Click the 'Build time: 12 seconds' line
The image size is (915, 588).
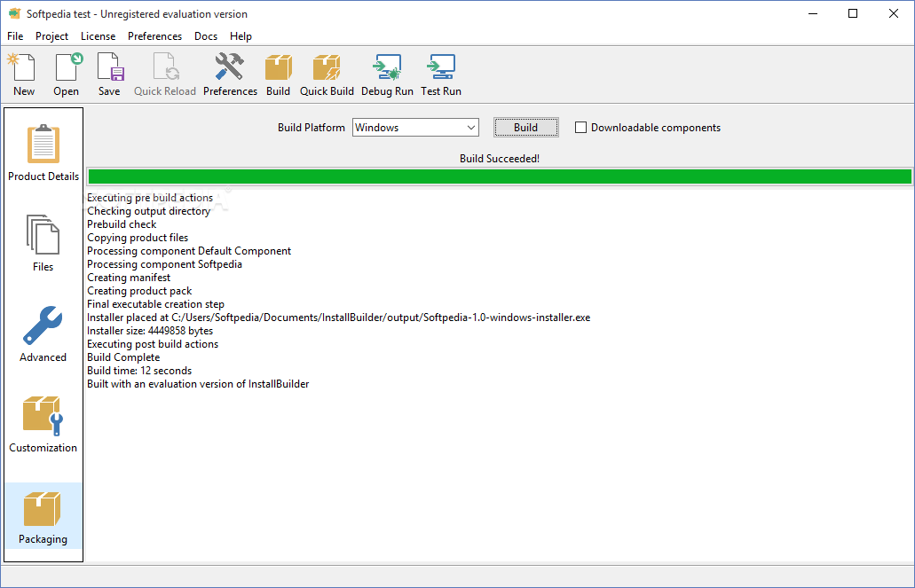pos(139,371)
